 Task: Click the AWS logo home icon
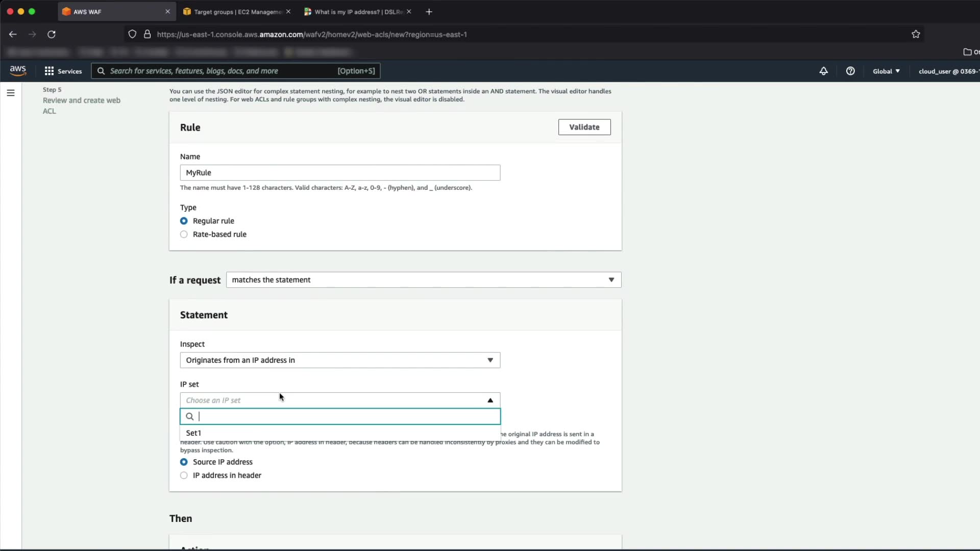[18, 70]
